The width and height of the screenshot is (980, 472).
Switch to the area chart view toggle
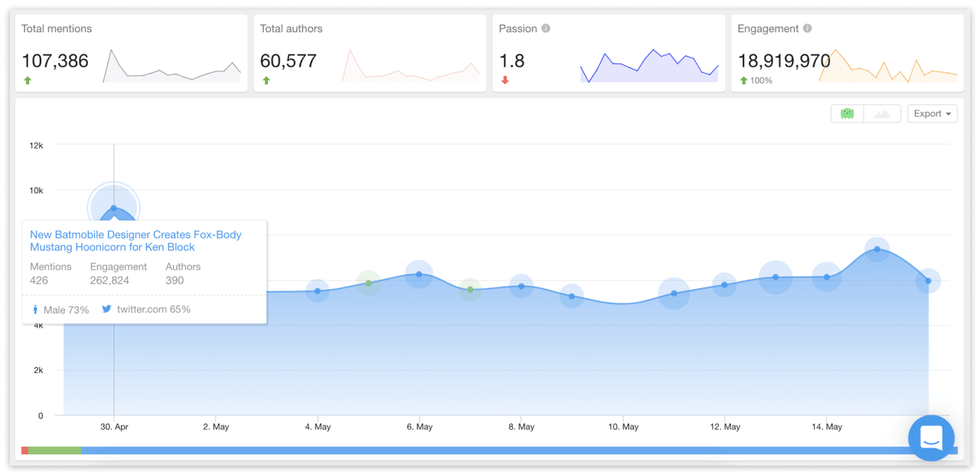(882, 113)
